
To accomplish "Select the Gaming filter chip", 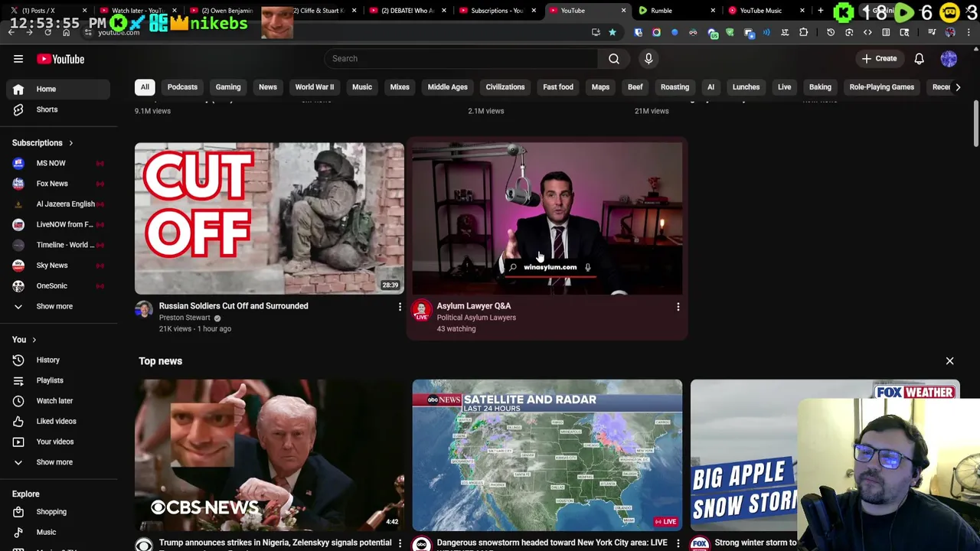I will [x=228, y=87].
